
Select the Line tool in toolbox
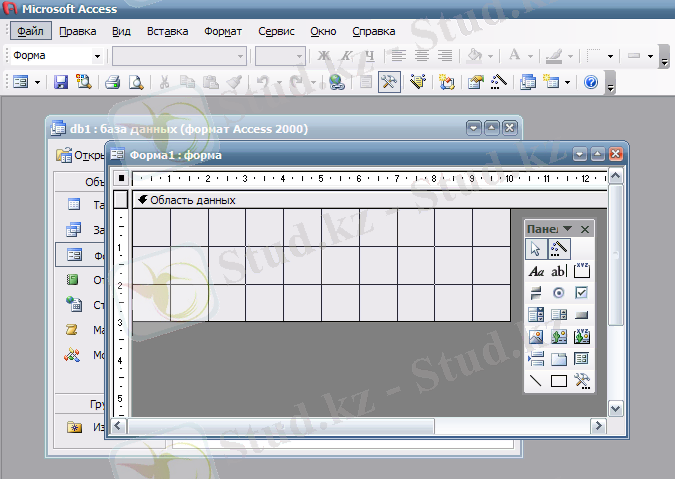click(x=536, y=381)
